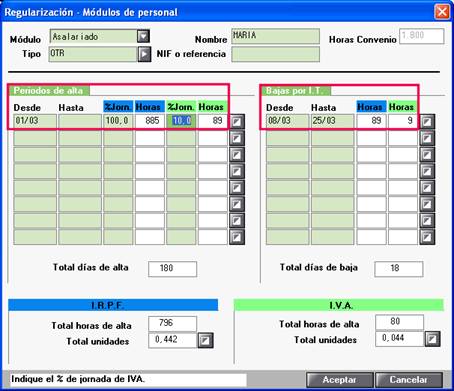
Task: Click the edit icon for the seventh baja row
Action: [427, 221]
